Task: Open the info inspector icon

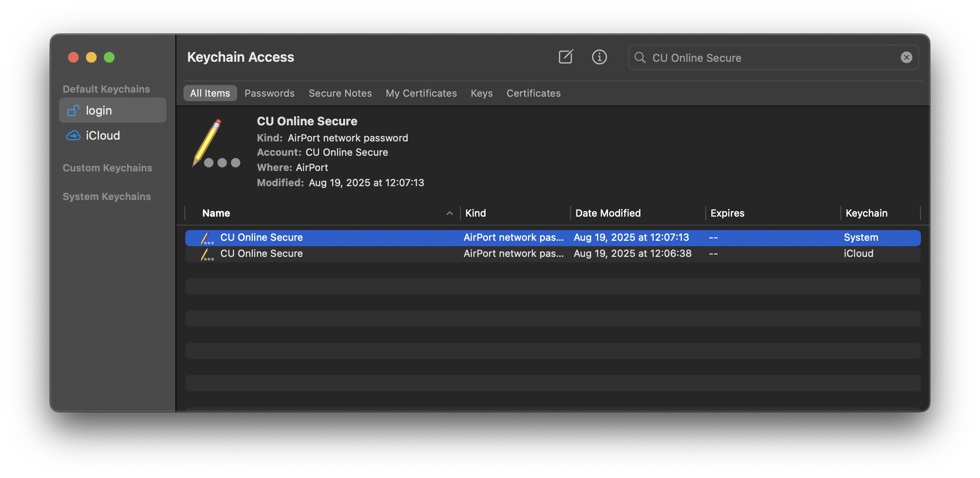Action: (x=599, y=57)
